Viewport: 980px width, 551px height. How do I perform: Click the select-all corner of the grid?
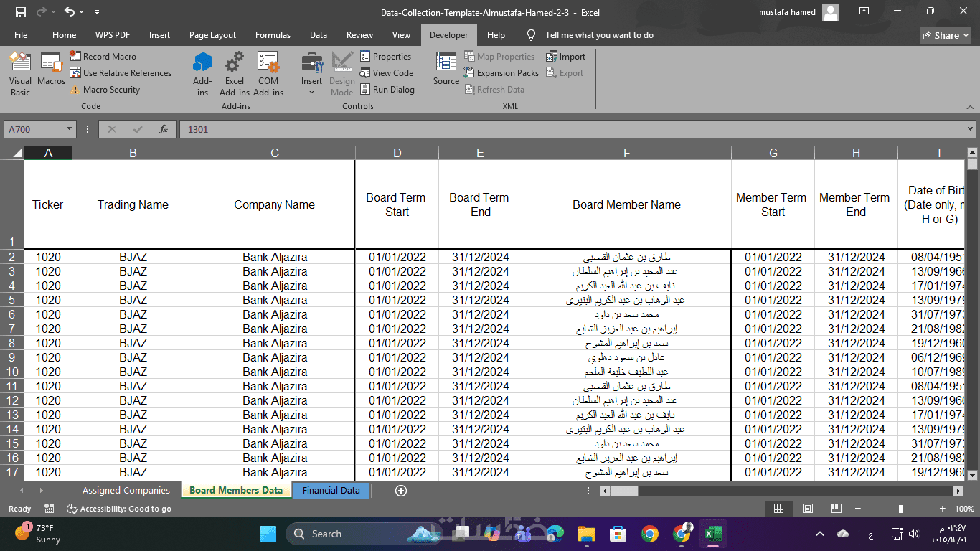(x=12, y=153)
